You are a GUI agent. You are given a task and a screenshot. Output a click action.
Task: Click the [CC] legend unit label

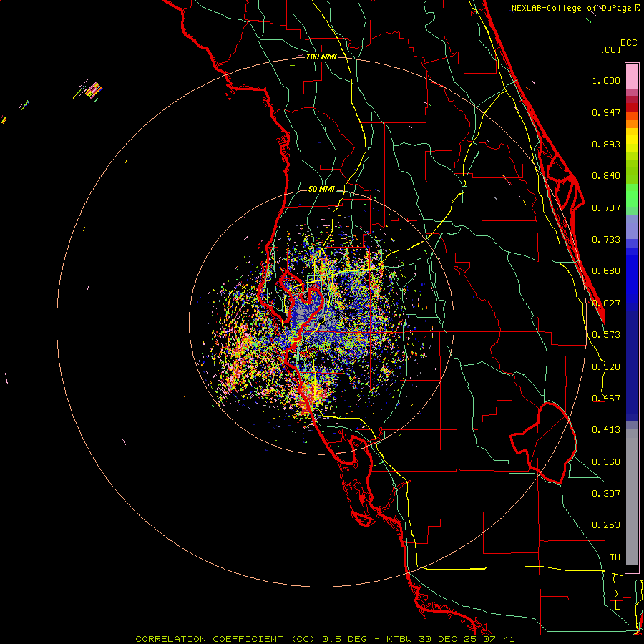pos(610,49)
